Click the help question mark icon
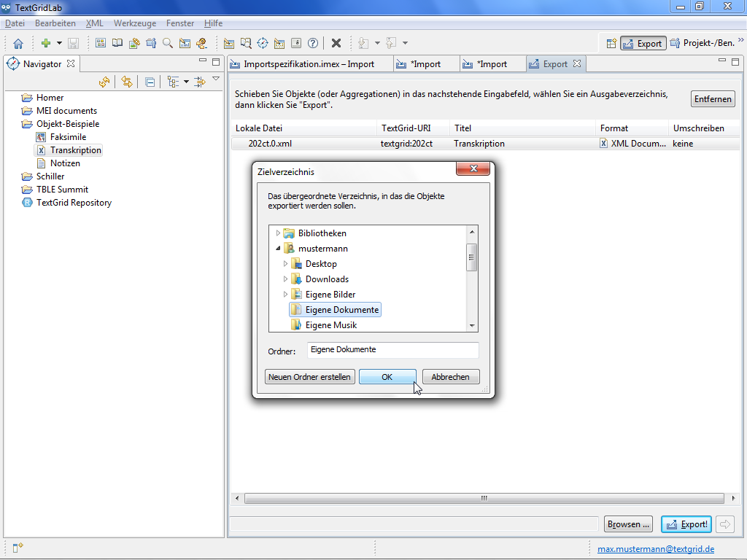Image resolution: width=747 pixels, height=560 pixels. 313,44
